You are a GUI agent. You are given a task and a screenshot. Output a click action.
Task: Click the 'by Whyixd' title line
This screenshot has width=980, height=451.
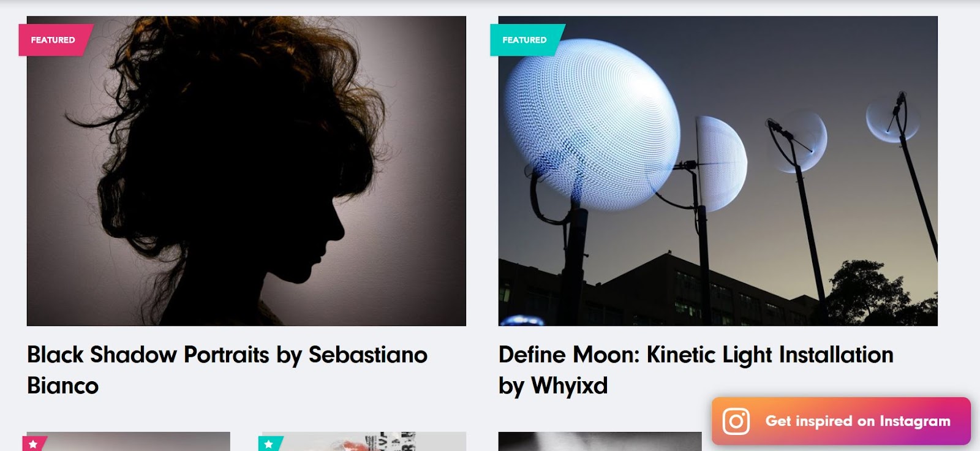553,387
